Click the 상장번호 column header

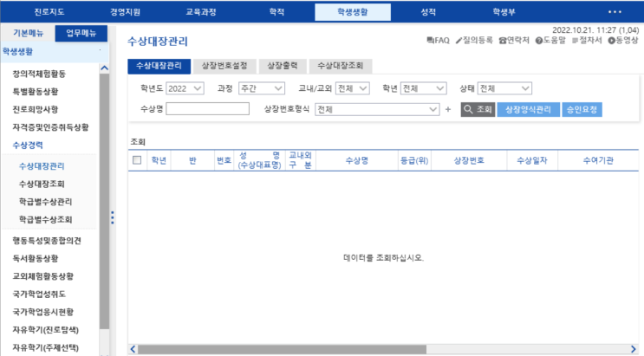coord(469,160)
